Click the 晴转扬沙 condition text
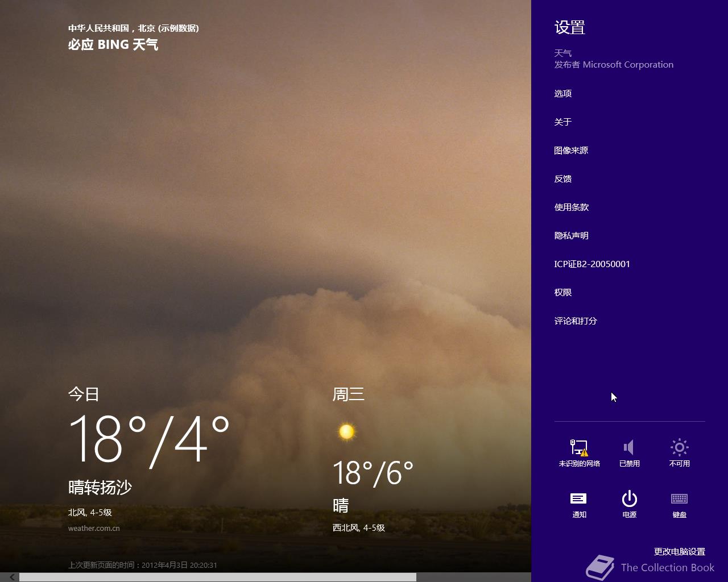Screen dimensions: 728x582 pyautogui.click(x=100, y=487)
